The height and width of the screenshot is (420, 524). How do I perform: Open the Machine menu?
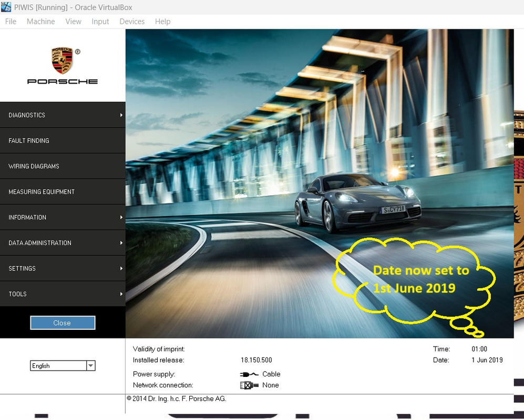click(x=41, y=22)
